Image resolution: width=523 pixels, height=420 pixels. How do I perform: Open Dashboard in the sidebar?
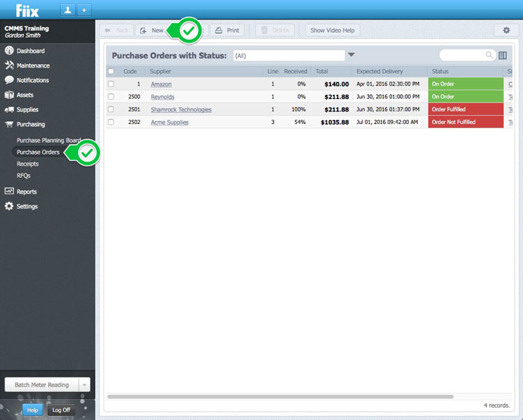[31, 51]
